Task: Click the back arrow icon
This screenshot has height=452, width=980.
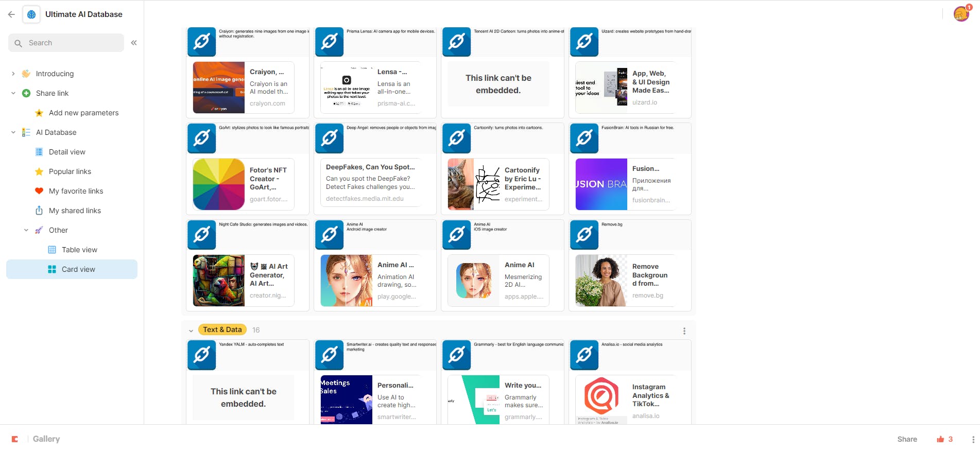Action: tap(11, 14)
